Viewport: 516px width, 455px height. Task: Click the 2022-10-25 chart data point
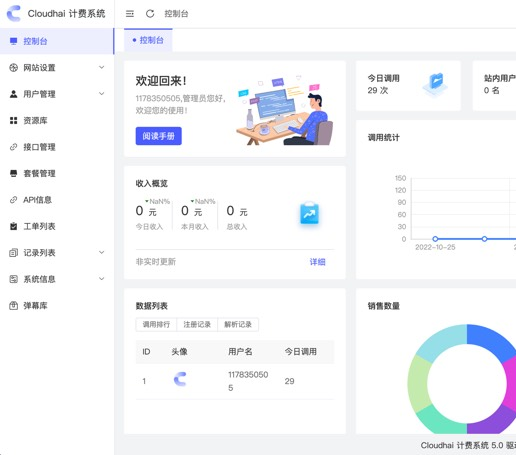tap(435, 239)
